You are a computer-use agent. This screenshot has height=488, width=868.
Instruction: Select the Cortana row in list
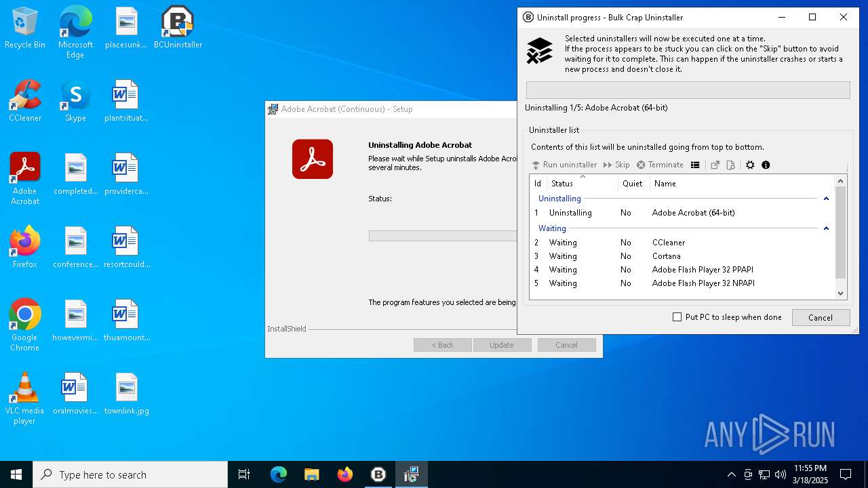click(x=682, y=256)
